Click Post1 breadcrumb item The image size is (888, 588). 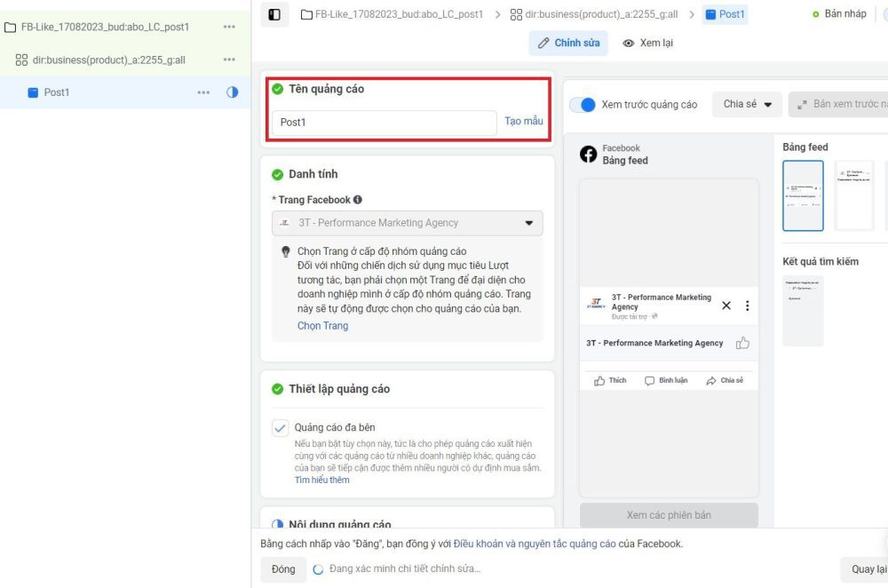pyautogui.click(x=725, y=14)
